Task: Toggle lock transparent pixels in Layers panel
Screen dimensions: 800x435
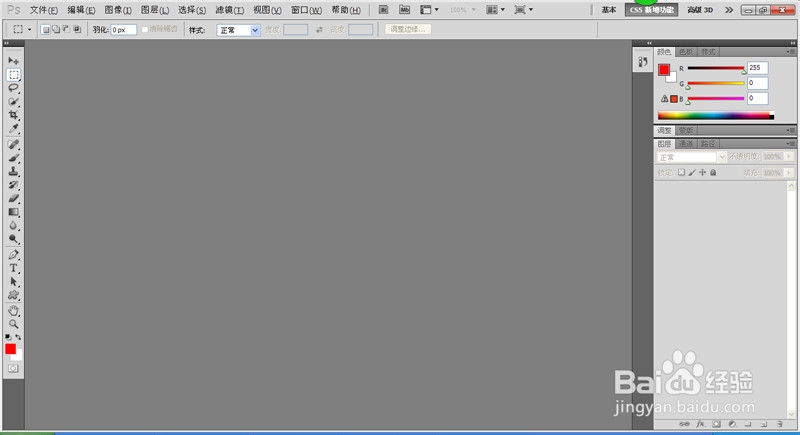Action: click(681, 172)
